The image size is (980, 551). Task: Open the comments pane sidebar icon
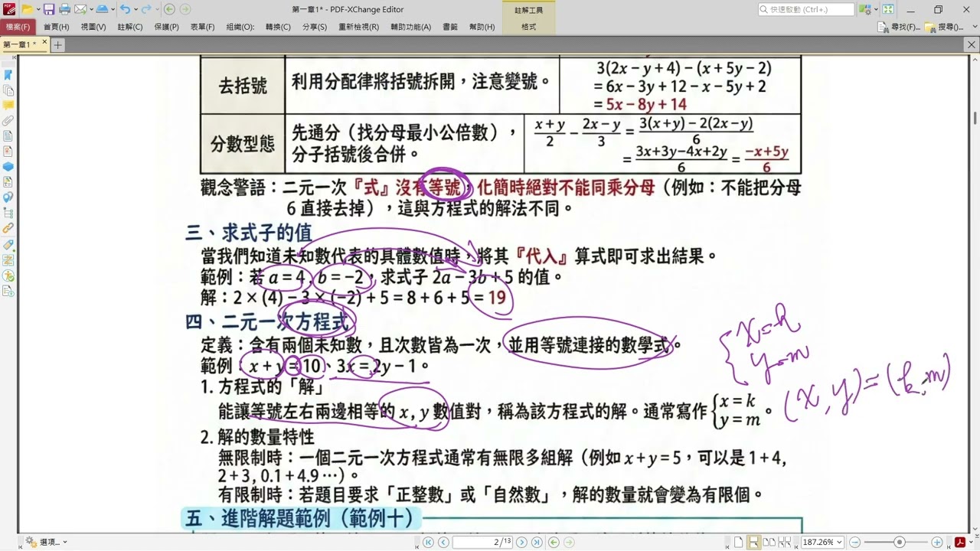pyautogui.click(x=8, y=105)
